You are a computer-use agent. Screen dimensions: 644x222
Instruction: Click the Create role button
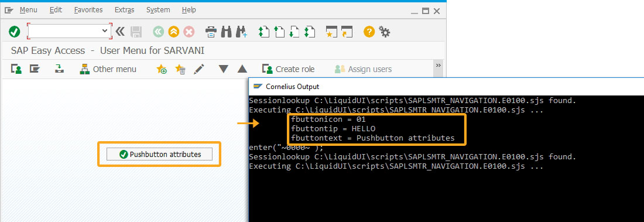point(288,69)
